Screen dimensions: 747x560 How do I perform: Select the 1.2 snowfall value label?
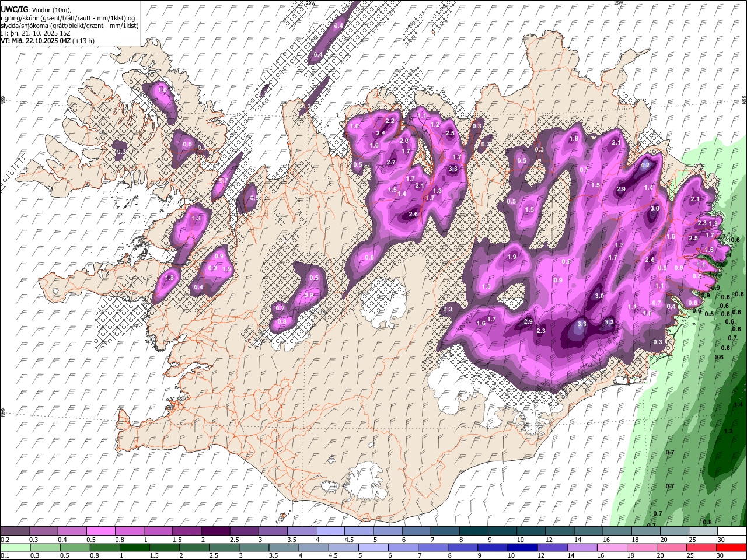point(435,124)
